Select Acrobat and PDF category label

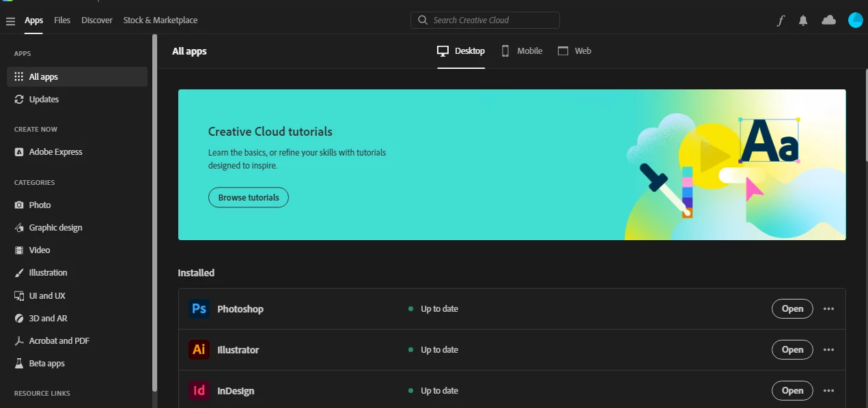pyautogui.click(x=59, y=341)
